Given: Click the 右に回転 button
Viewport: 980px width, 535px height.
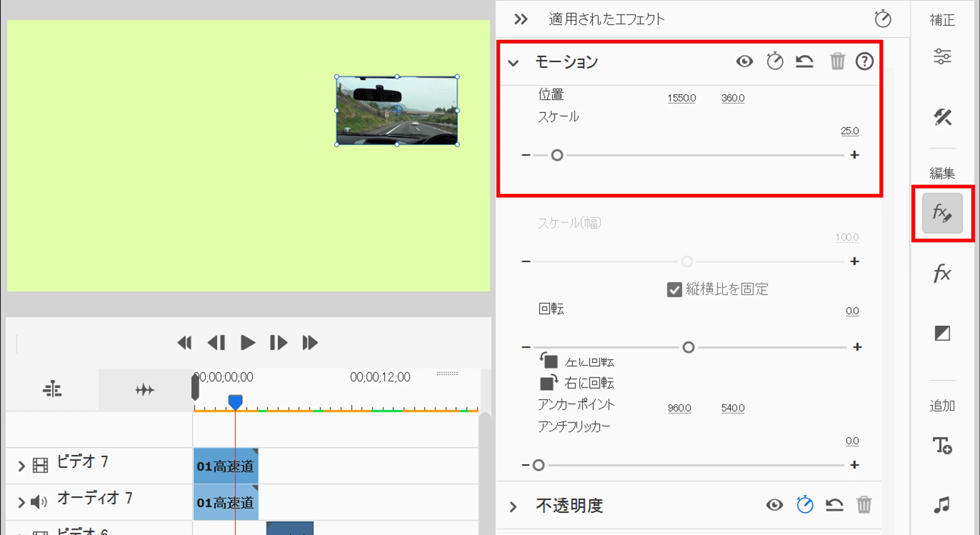Looking at the screenshot, I should tap(549, 382).
